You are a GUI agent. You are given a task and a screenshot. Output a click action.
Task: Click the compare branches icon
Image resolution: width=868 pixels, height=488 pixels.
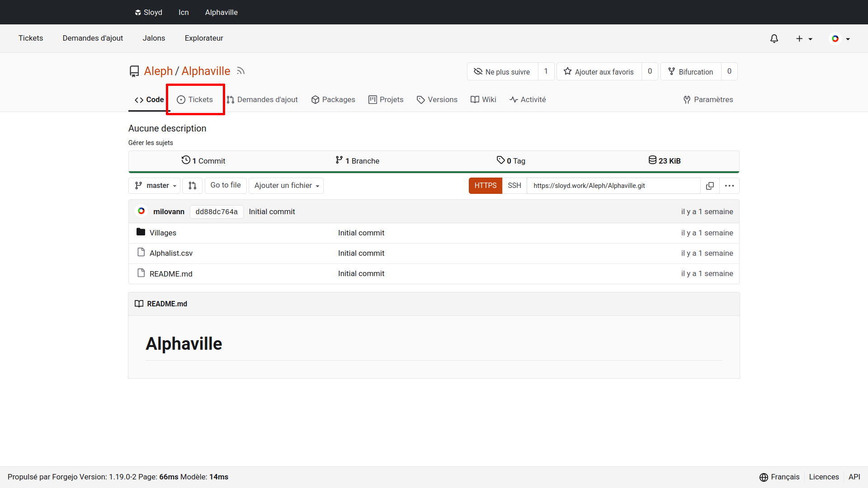(x=192, y=186)
